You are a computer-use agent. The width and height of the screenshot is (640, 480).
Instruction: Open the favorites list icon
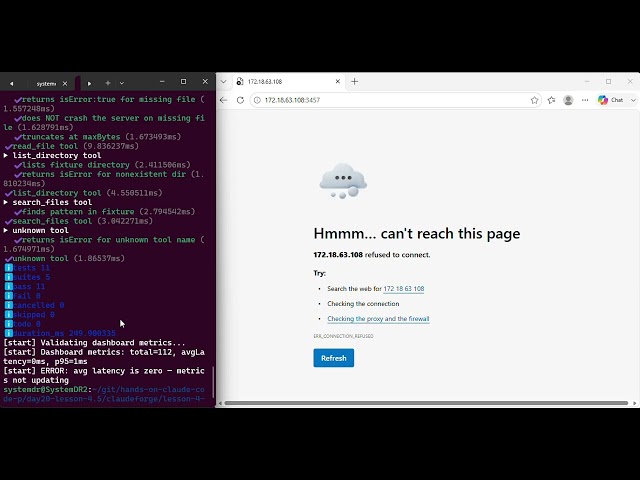(551, 100)
